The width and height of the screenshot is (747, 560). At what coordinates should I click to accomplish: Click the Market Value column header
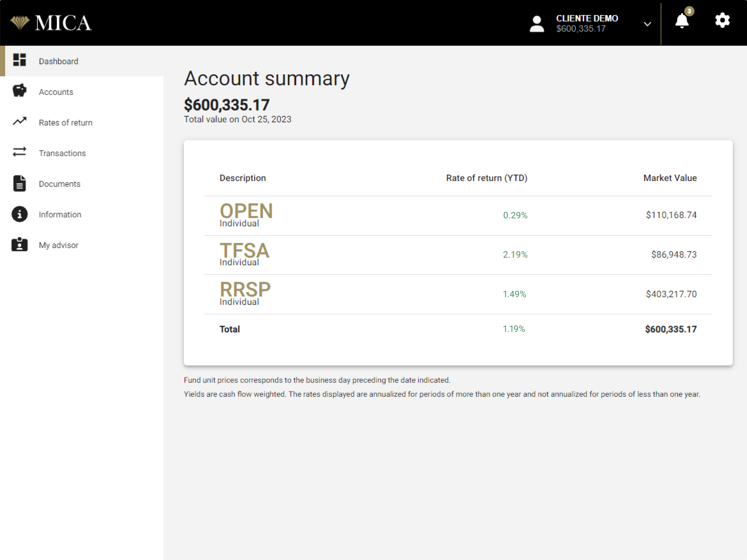670,178
